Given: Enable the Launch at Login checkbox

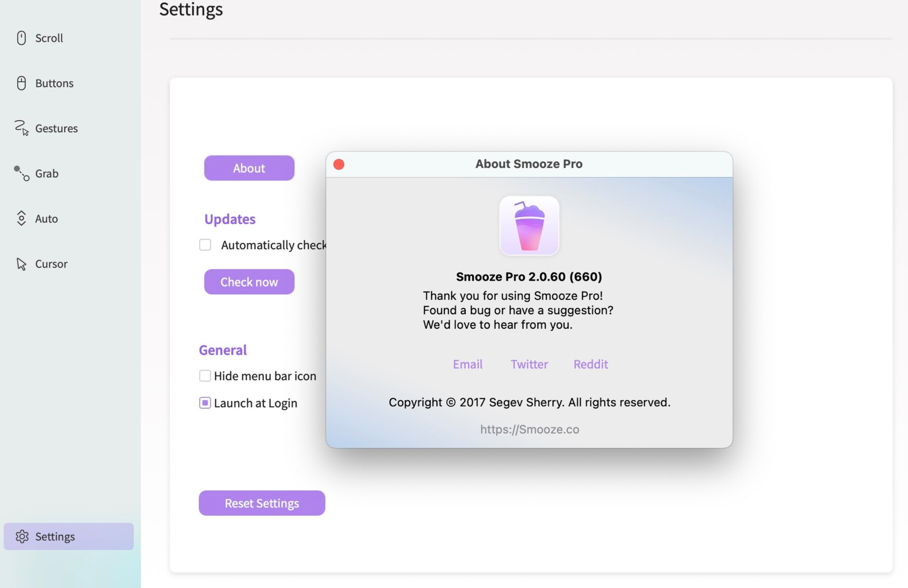Looking at the screenshot, I should [x=205, y=402].
